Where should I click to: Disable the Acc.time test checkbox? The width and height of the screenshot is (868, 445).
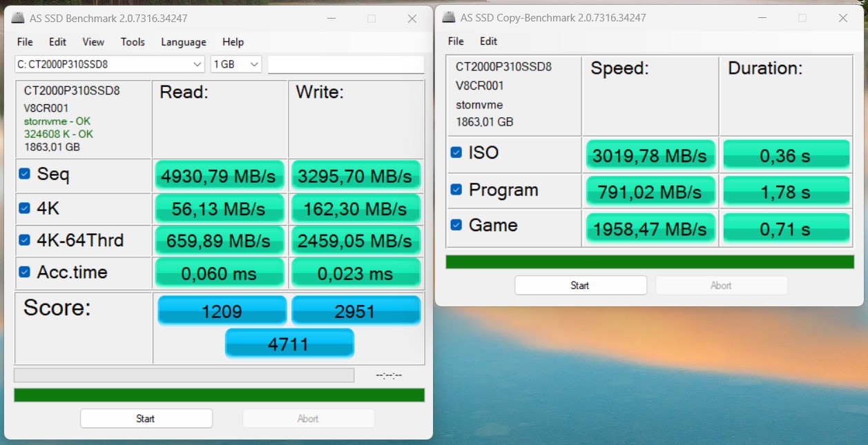pyautogui.click(x=24, y=272)
